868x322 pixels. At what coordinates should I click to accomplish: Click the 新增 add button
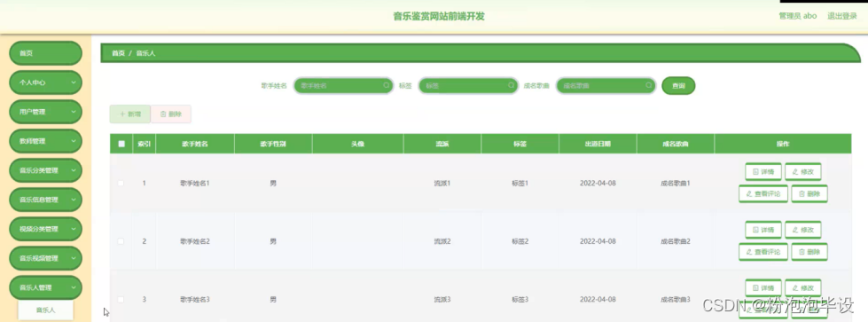click(x=129, y=114)
